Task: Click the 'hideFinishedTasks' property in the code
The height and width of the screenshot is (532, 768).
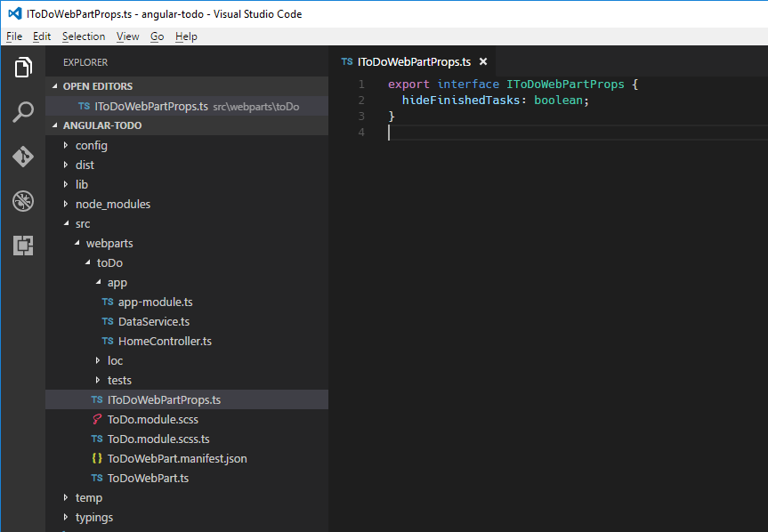Action: click(x=461, y=100)
